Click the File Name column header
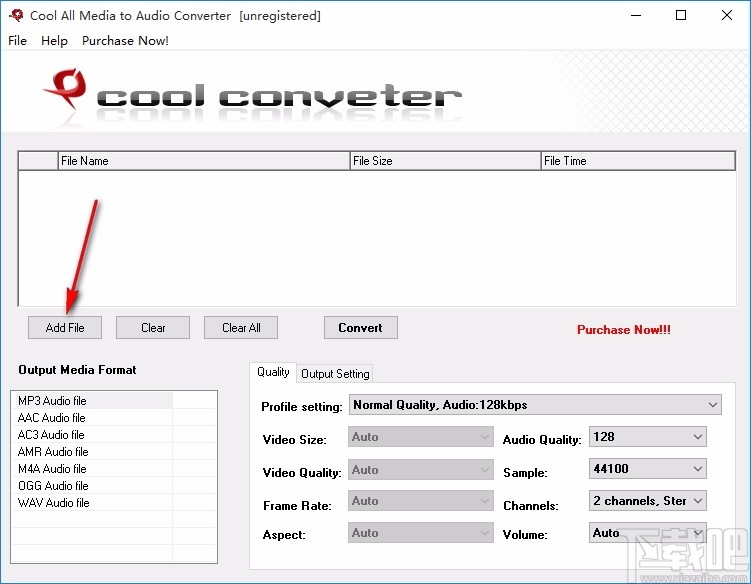The height and width of the screenshot is (584, 751). [x=204, y=161]
